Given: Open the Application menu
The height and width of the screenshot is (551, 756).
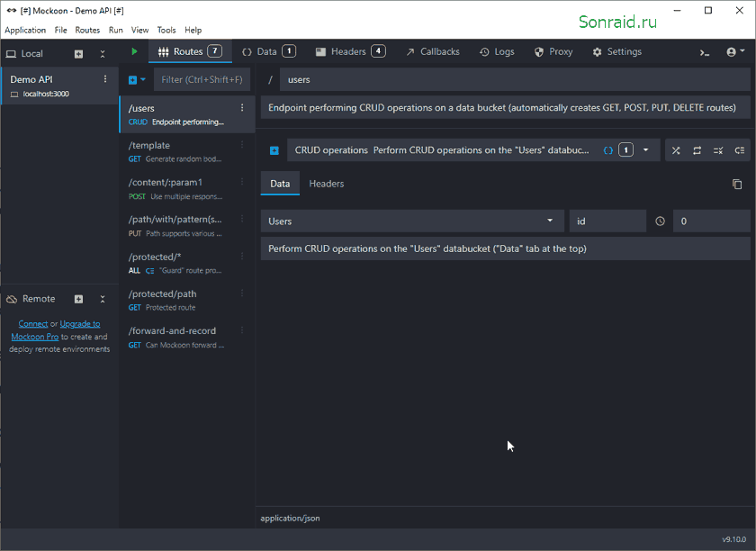Looking at the screenshot, I should (x=25, y=30).
